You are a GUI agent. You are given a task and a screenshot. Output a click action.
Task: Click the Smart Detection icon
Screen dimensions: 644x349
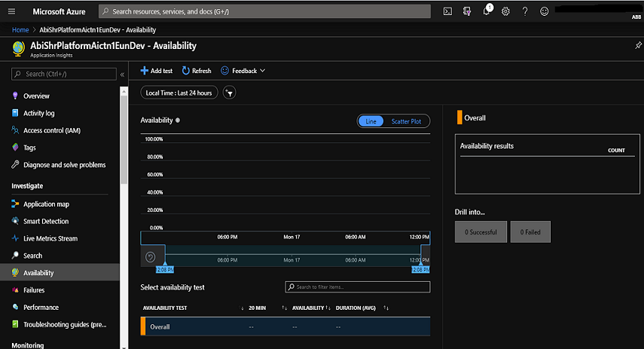pyautogui.click(x=15, y=221)
